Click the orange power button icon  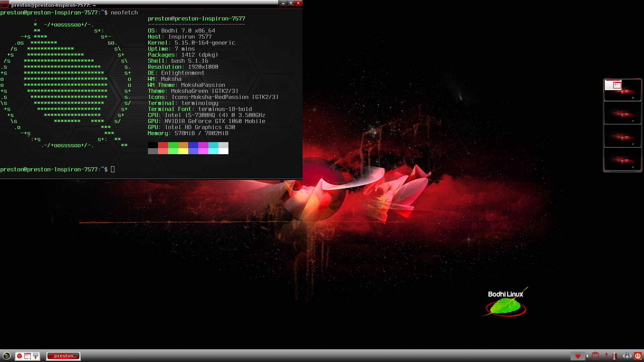[x=638, y=356]
